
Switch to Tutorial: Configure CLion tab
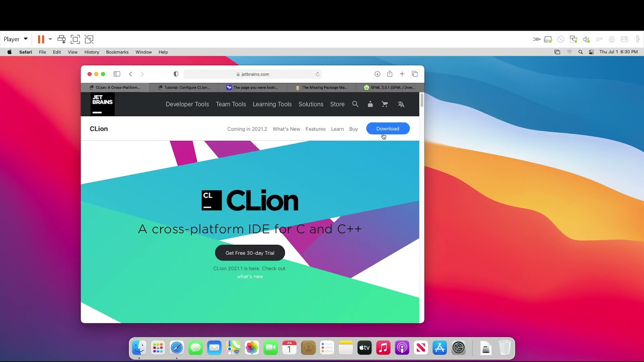tap(184, 87)
